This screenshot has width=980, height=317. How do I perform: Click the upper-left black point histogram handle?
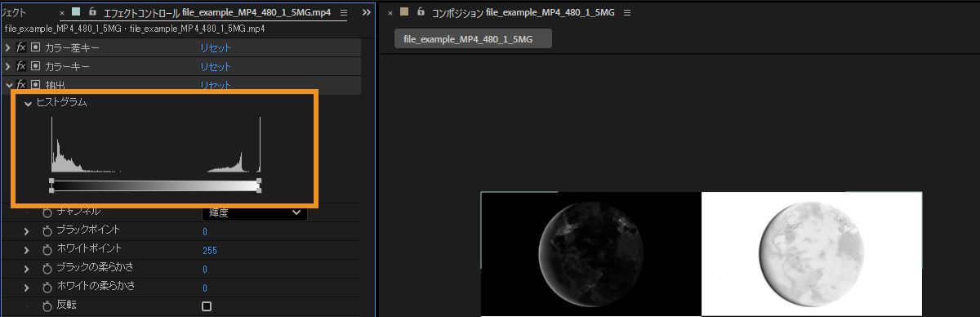tap(51, 181)
